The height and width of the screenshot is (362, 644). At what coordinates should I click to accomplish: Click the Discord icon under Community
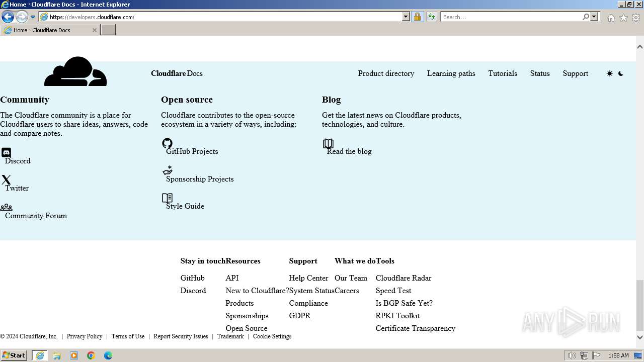click(x=6, y=152)
